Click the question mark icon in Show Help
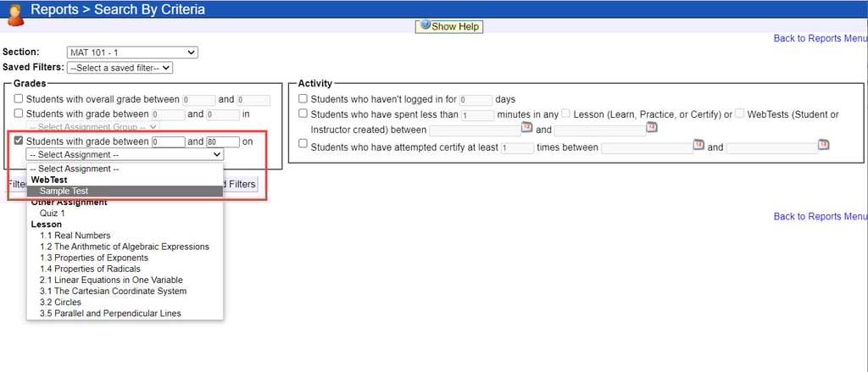Viewport: 868px width, 372px height. pos(426,26)
